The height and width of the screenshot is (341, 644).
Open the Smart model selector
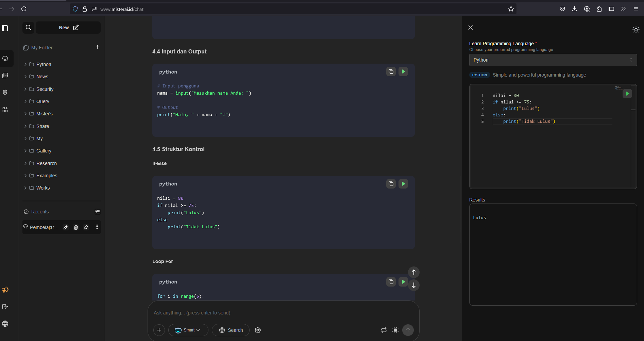click(188, 330)
